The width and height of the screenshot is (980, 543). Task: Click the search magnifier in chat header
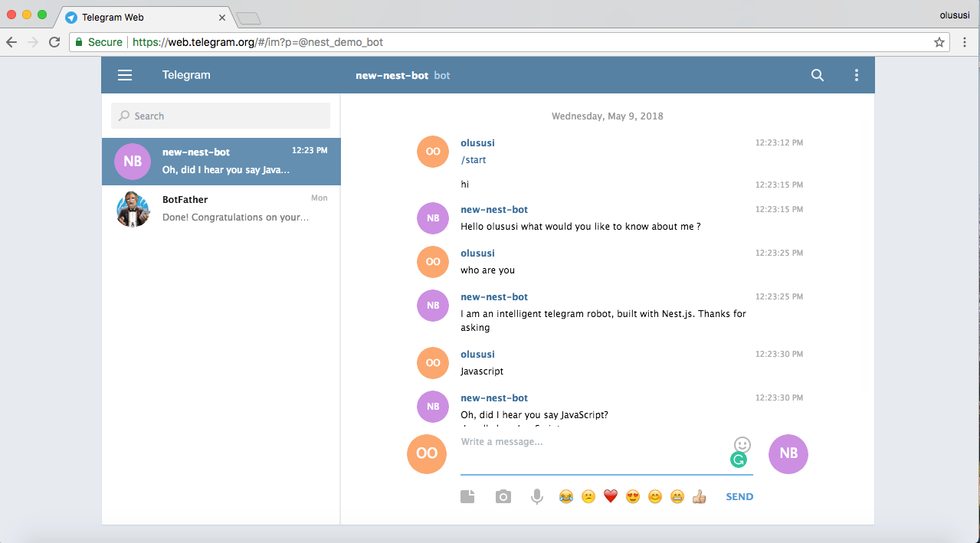click(818, 75)
